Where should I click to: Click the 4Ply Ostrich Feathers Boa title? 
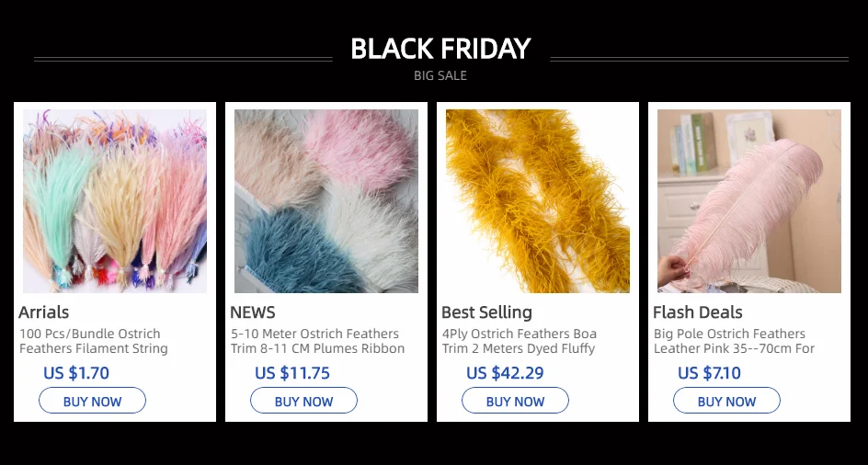(519, 341)
